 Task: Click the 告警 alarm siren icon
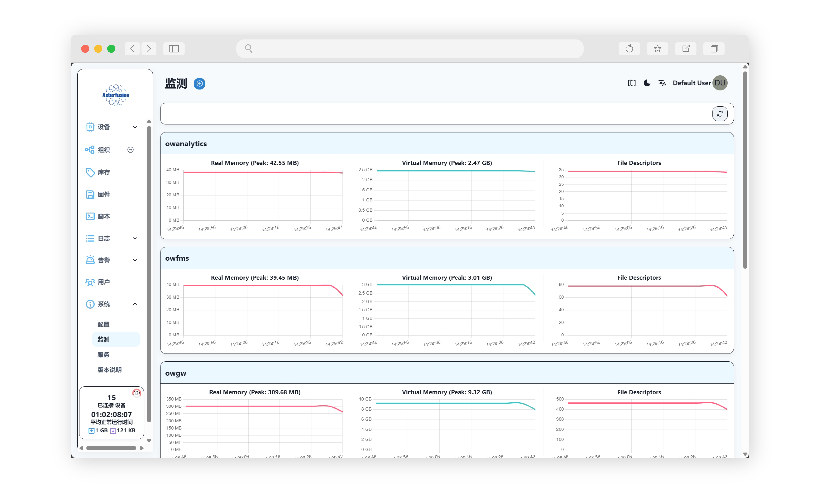click(x=90, y=260)
